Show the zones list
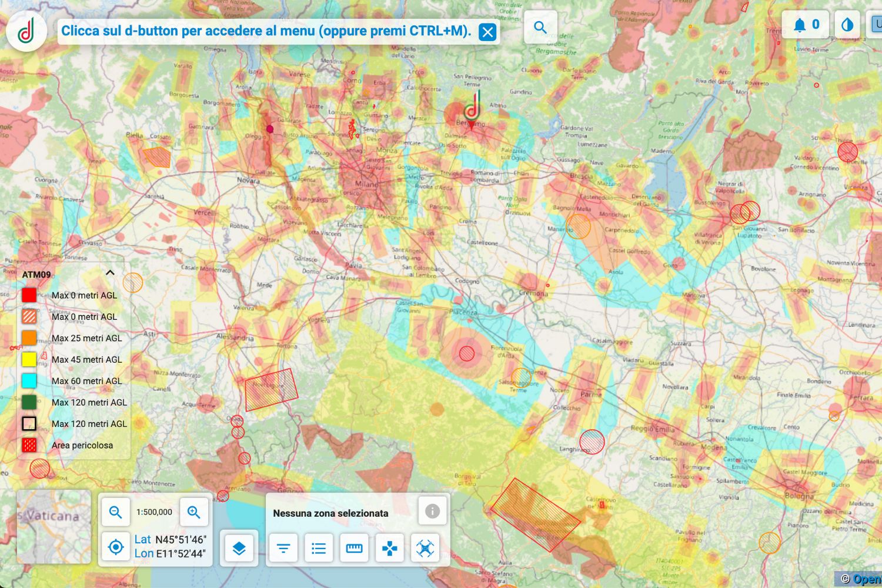The width and height of the screenshot is (882, 588). [x=319, y=548]
